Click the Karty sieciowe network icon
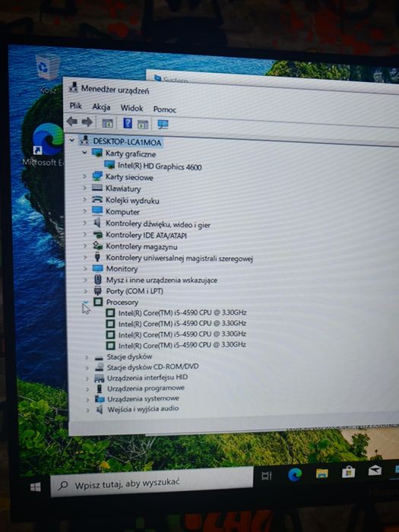The height and width of the screenshot is (532, 399). tap(97, 176)
